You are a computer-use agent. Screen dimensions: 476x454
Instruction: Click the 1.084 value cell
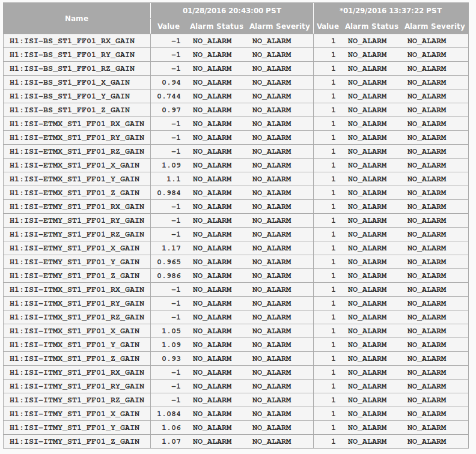click(x=169, y=414)
